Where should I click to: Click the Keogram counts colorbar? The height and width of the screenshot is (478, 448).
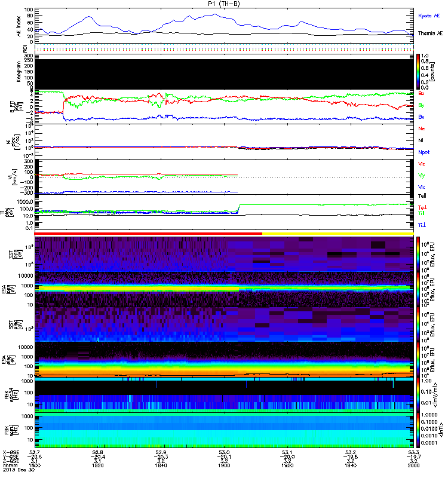coord(418,72)
